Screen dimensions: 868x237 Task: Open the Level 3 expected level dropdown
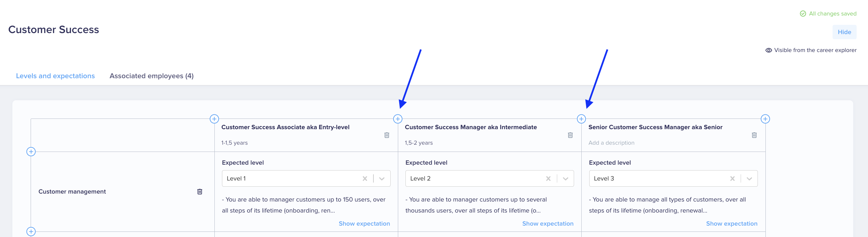click(749, 178)
